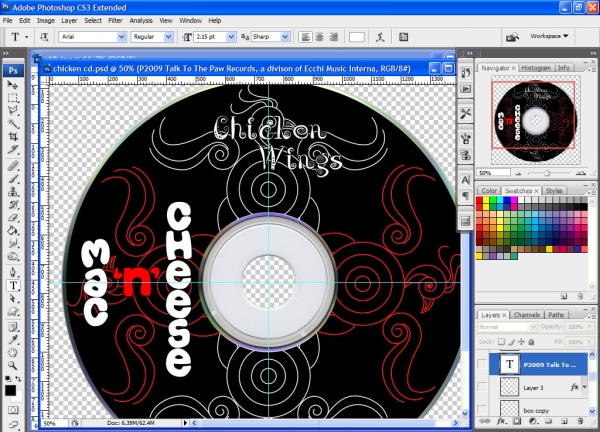Select the Clone Stamp tool
Viewport: 600px width, 432px height.
13,192
